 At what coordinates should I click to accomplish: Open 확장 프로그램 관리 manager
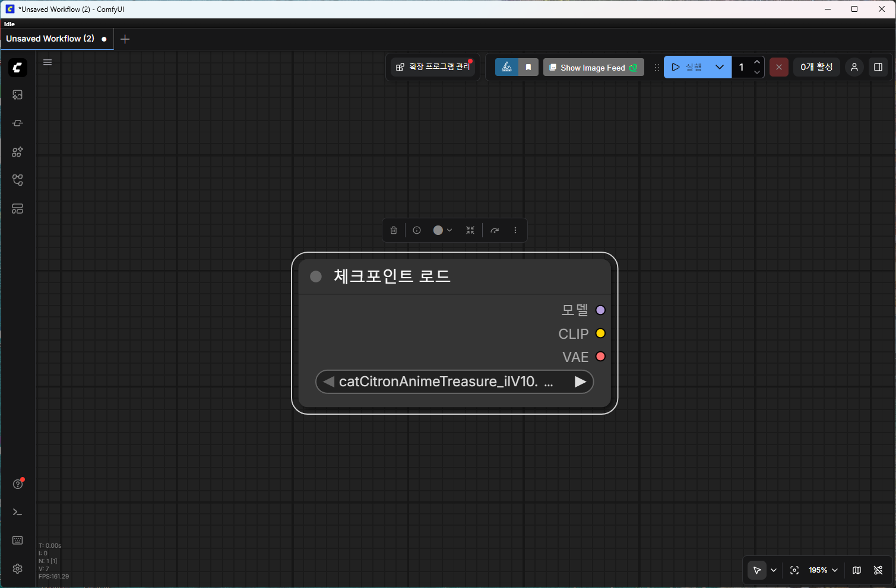coord(433,67)
